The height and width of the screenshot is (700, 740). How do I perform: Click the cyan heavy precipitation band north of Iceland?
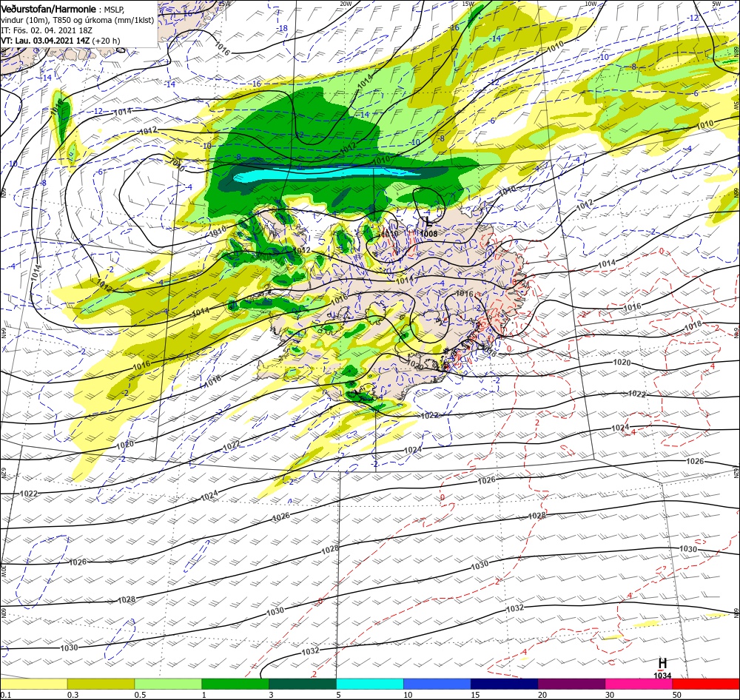(x=326, y=175)
